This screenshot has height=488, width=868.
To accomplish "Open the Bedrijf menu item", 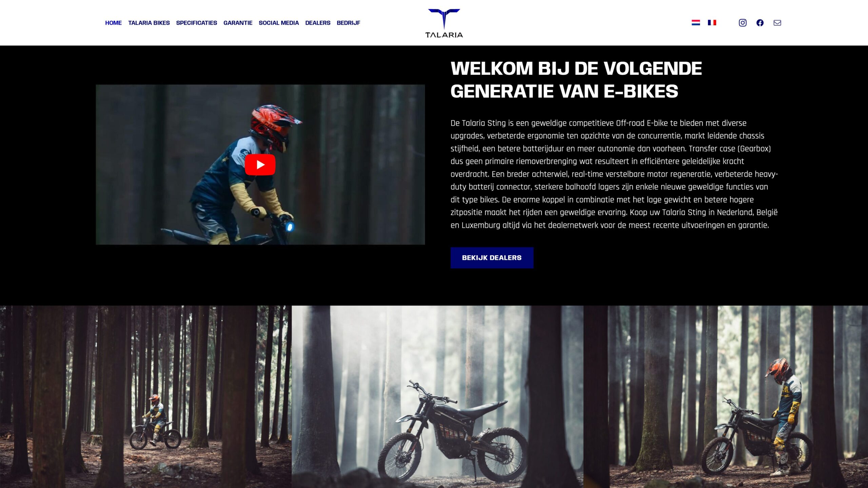I will (348, 23).
